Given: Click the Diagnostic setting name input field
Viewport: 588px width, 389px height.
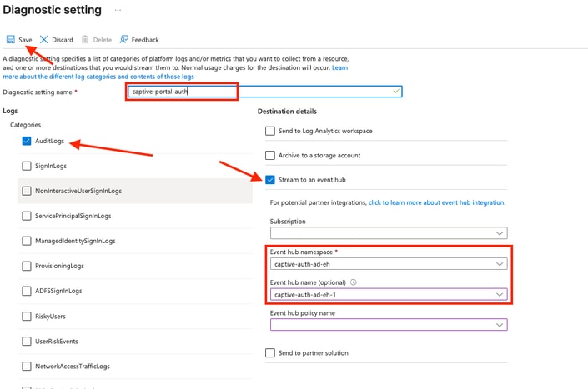Looking at the screenshot, I should pyautogui.click(x=264, y=92).
